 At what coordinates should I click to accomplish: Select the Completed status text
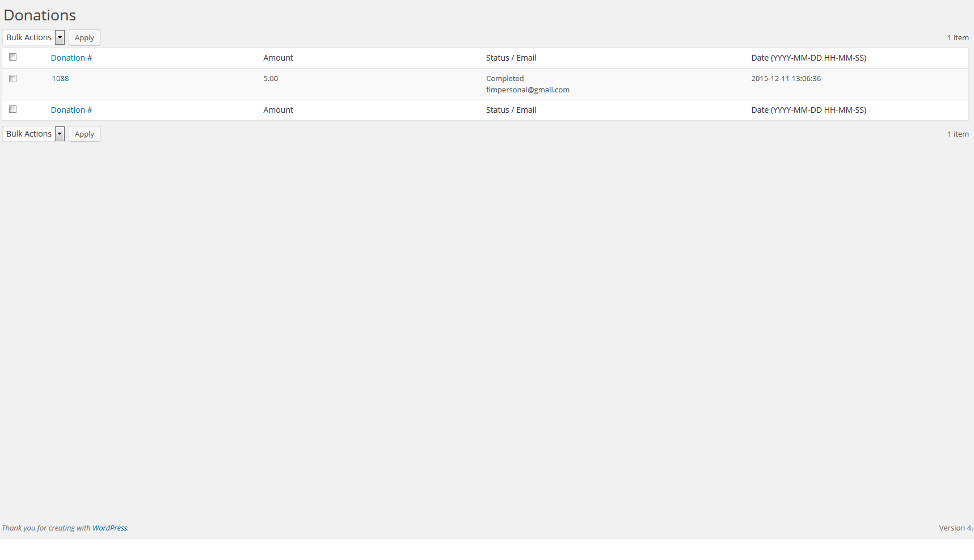[x=505, y=79]
